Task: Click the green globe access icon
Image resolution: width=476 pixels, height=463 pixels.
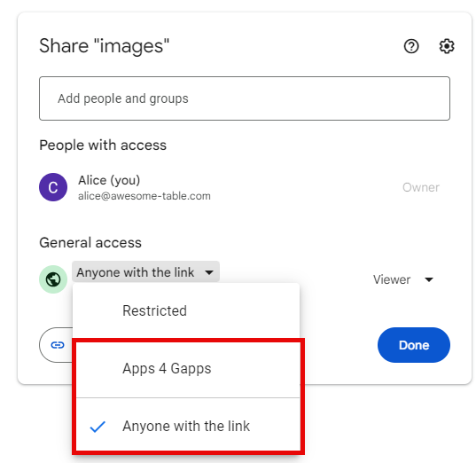Action: [53, 279]
